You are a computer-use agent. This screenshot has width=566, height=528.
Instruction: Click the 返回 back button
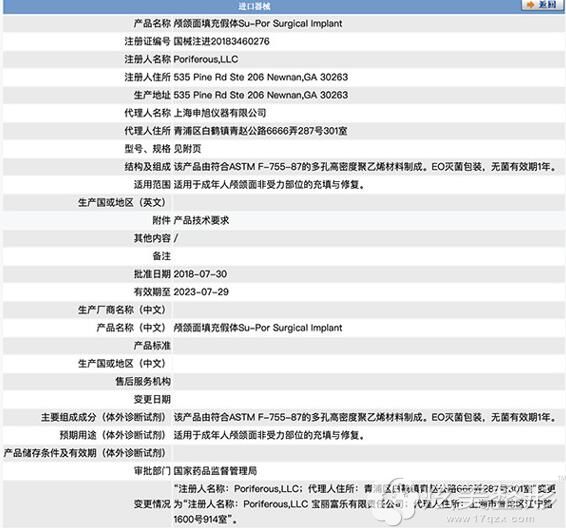(543, 5)
